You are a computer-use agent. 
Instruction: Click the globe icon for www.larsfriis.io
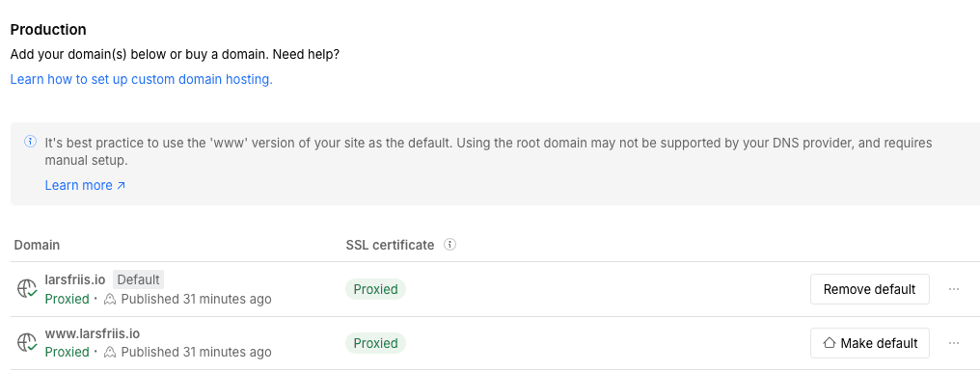click(x=27, y=342)
